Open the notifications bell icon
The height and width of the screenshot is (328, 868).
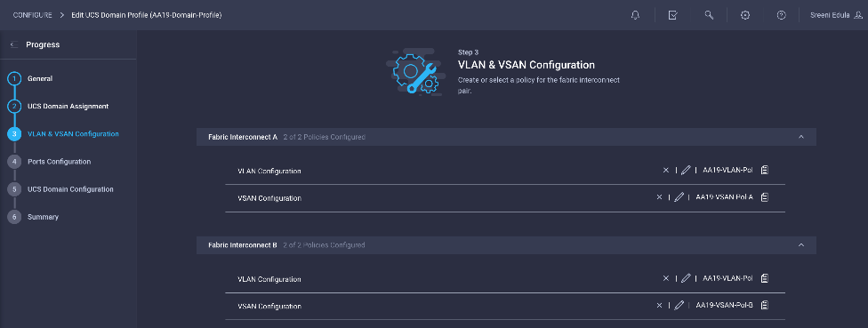[x=635, y=15]
